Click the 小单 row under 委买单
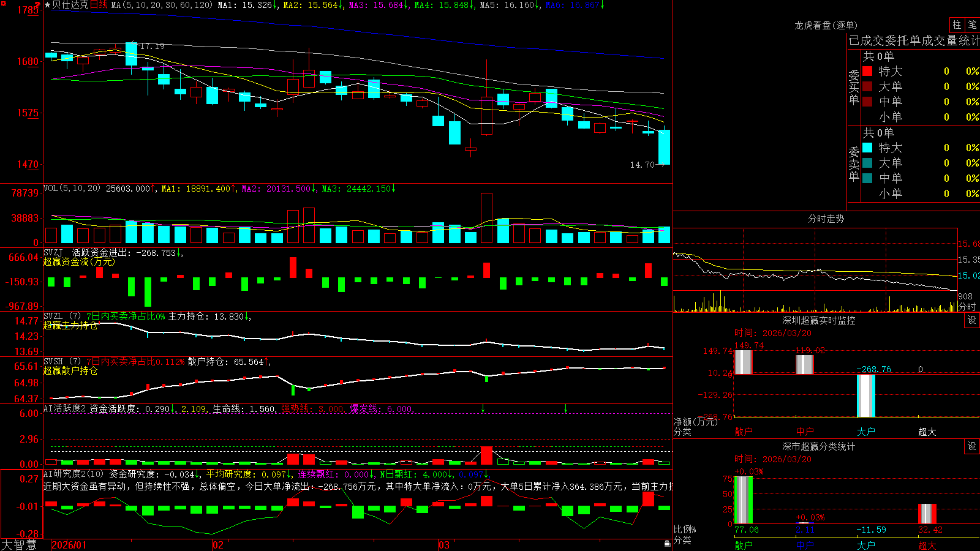Image resolution: width=980 pixels, height=551 pixels. tap(921, 117)
